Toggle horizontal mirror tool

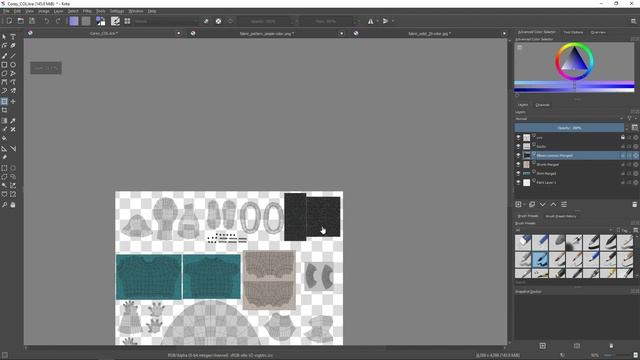[x=371, y=21]
